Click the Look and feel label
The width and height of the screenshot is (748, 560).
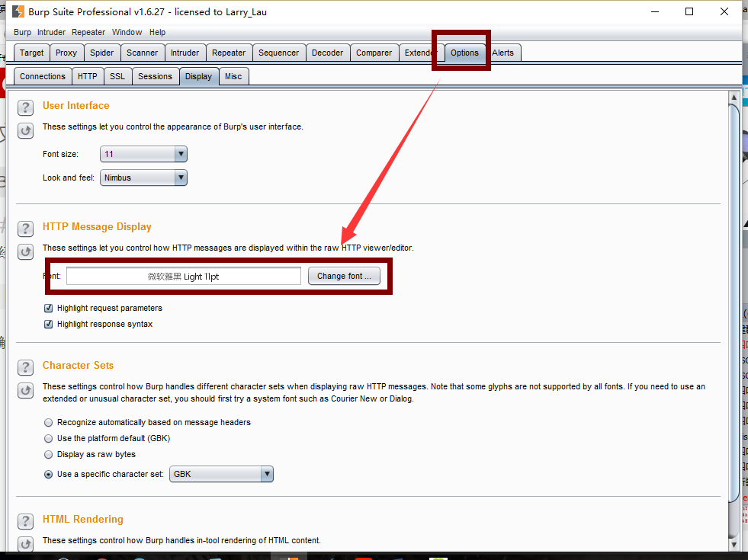click(69, 178)
